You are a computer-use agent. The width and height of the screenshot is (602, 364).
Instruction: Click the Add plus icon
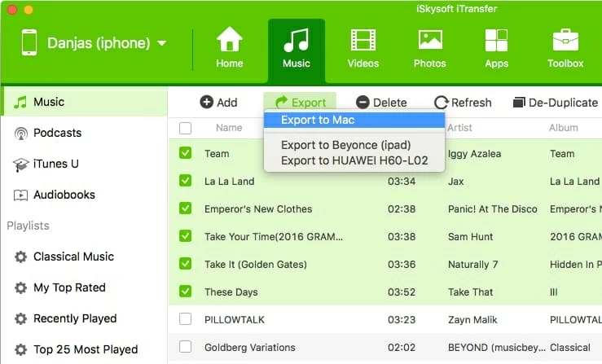207,103
